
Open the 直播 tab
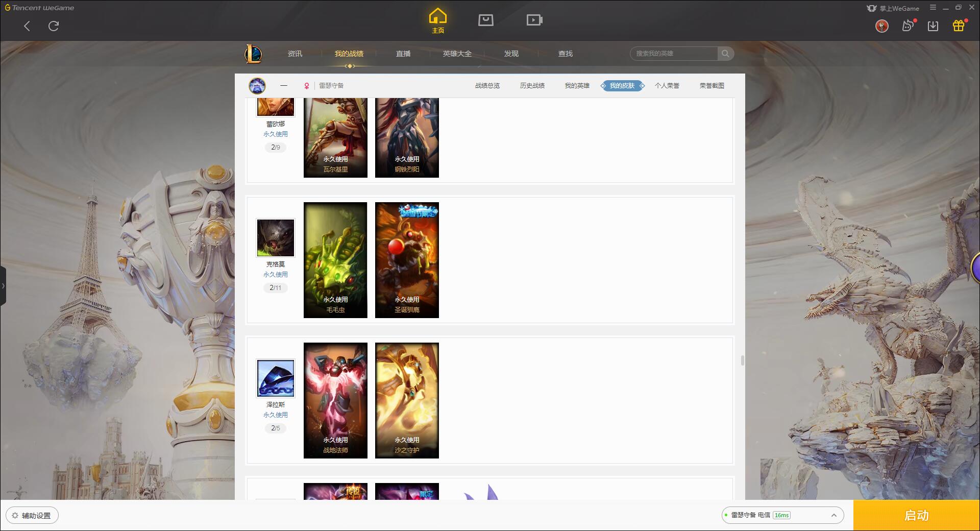[x=403, y=54]
